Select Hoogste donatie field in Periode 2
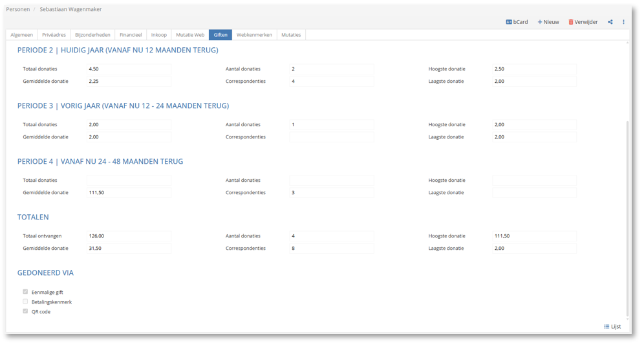 534,69
